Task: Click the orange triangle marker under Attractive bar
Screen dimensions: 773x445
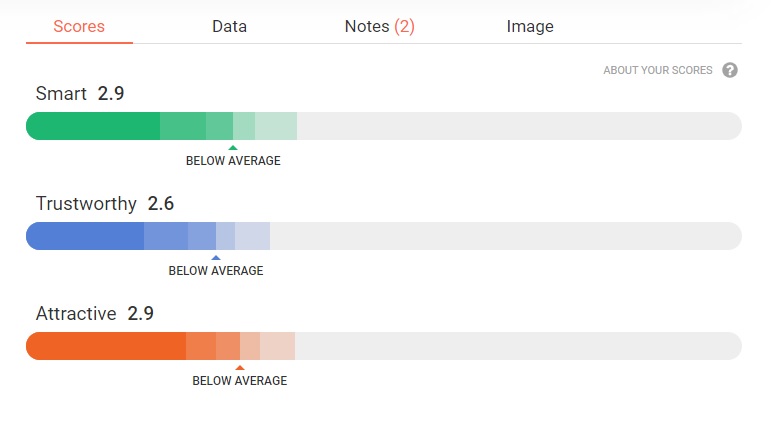Action: click(x=239, y=368)
